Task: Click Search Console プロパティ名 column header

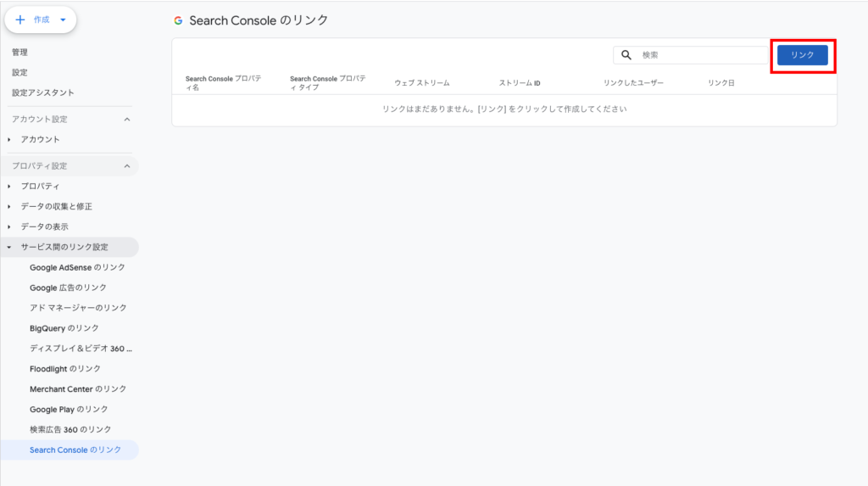Action: (x=224, y=83)
